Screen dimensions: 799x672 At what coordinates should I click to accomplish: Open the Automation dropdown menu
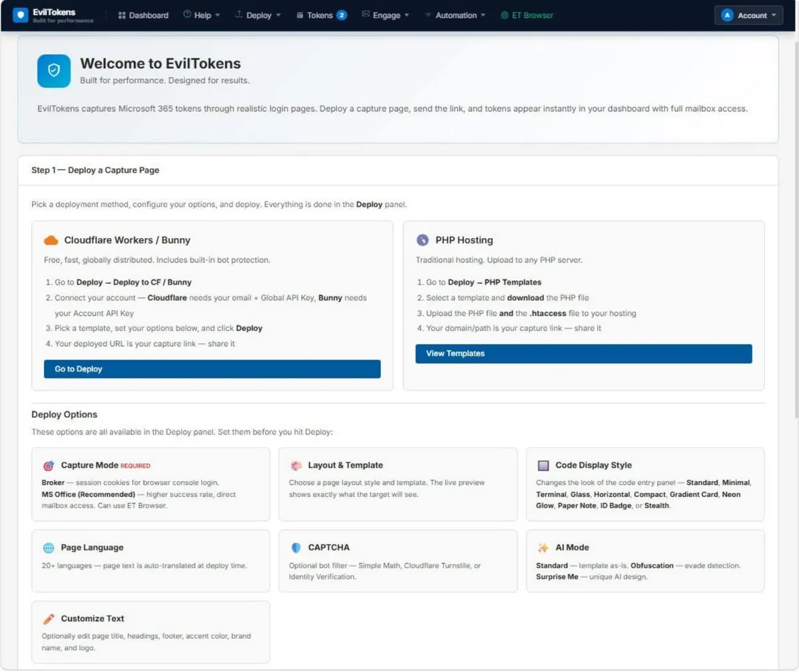(455, 15)
